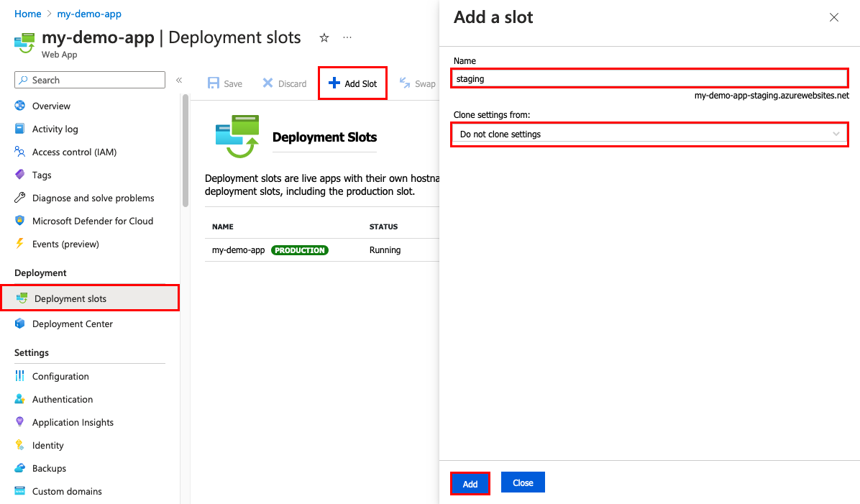Click the Add button to create slot
The height and width of the screenshot is (504, 860).
point(470,484)
